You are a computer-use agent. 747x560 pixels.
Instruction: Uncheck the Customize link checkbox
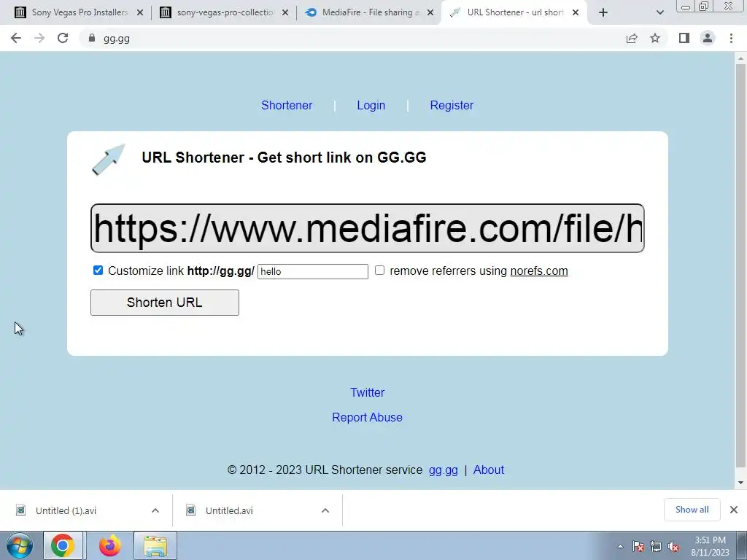[x=98, y=271]
